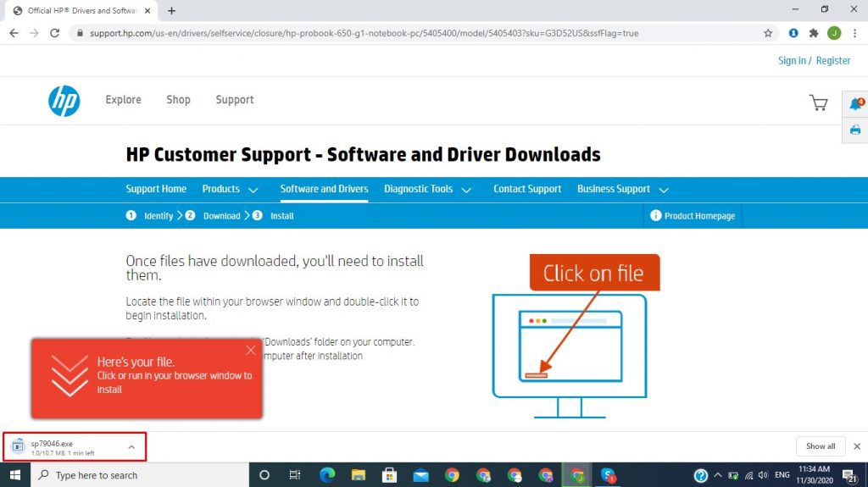Screen dimensions: 868x487
Task: Click the Sign in link
Action: pyautogui.click(x=792, y=61)
